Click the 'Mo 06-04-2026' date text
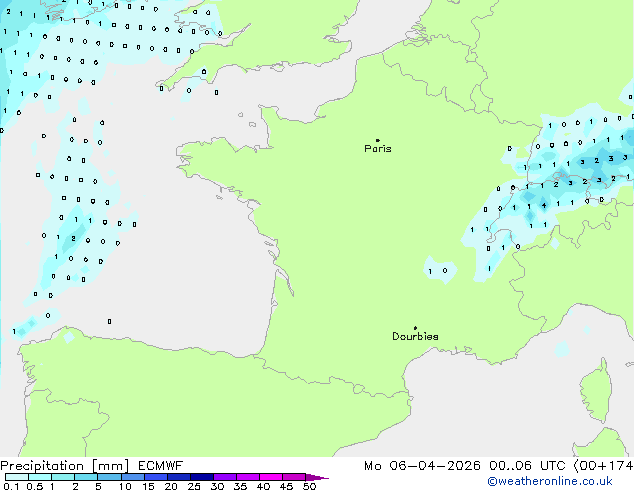 (422, 466)
